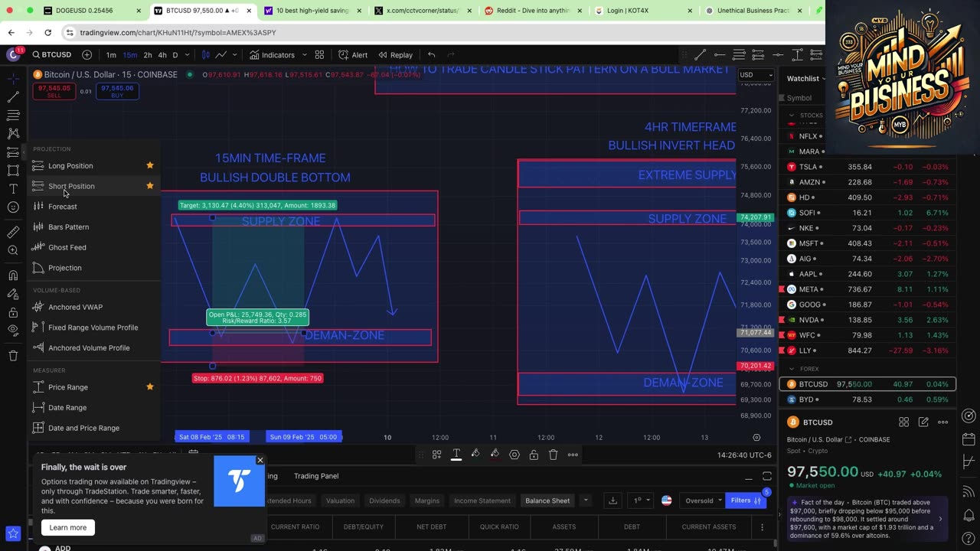Toggle magnet mode in left sidebar
The image size is (980, 551).
13,275
